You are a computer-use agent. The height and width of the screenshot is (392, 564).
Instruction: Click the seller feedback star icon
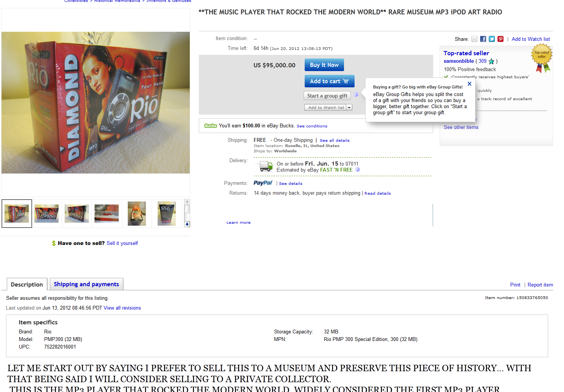click(491, 61)
